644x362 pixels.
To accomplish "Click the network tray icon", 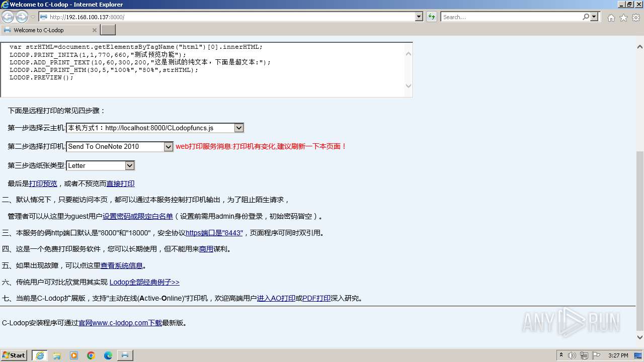I will point(584,355).
